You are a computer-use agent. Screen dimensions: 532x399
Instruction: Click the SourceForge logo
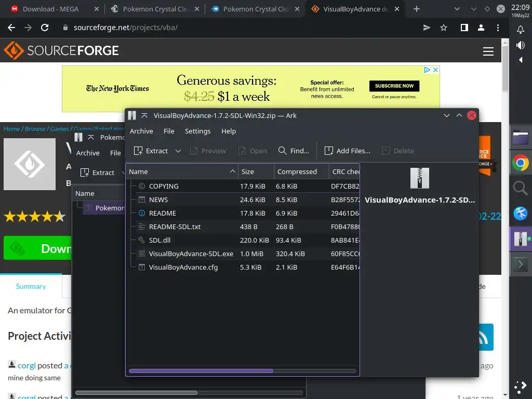[x=61, y=50]
